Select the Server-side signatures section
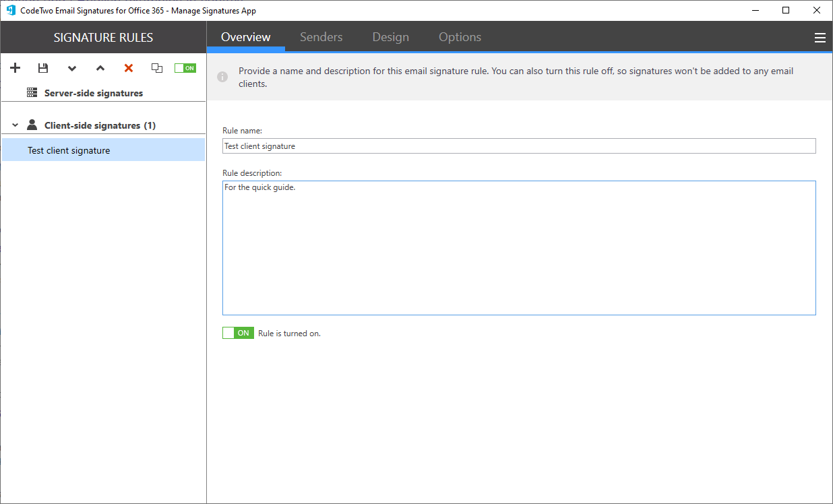The height and width of the screenshot is (504, 833). (103, 93)
